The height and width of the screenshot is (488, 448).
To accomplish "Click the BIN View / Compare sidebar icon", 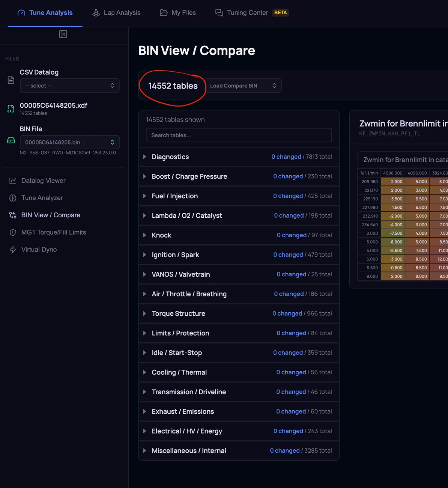I will tap(13, 215).
